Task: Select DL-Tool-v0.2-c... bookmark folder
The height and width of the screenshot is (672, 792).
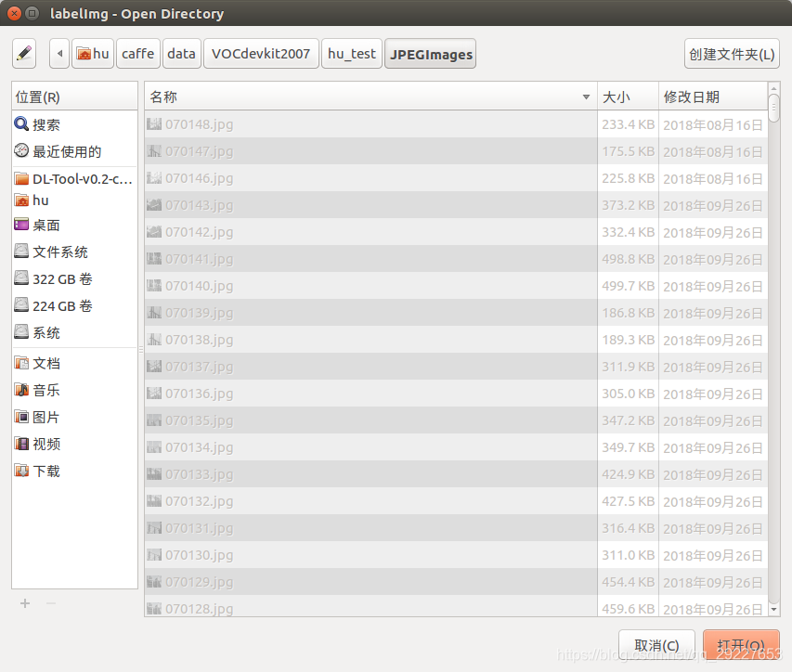Action: pos(74,179)
